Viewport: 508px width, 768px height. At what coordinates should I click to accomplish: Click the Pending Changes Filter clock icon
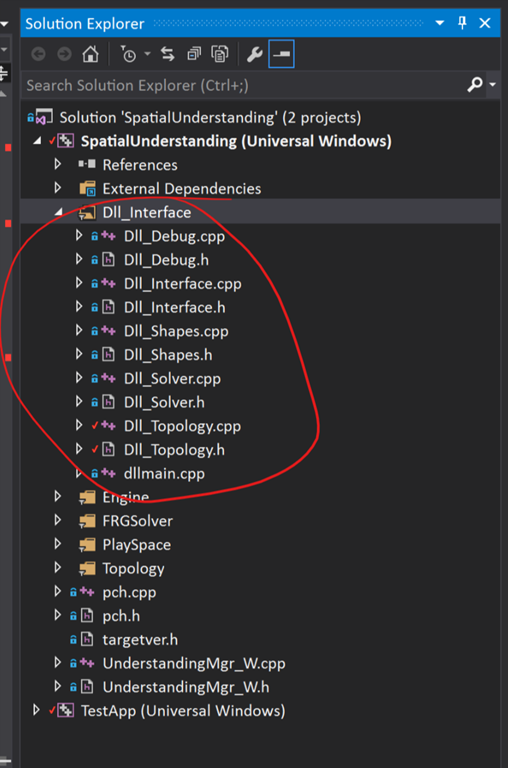[128, 54]
